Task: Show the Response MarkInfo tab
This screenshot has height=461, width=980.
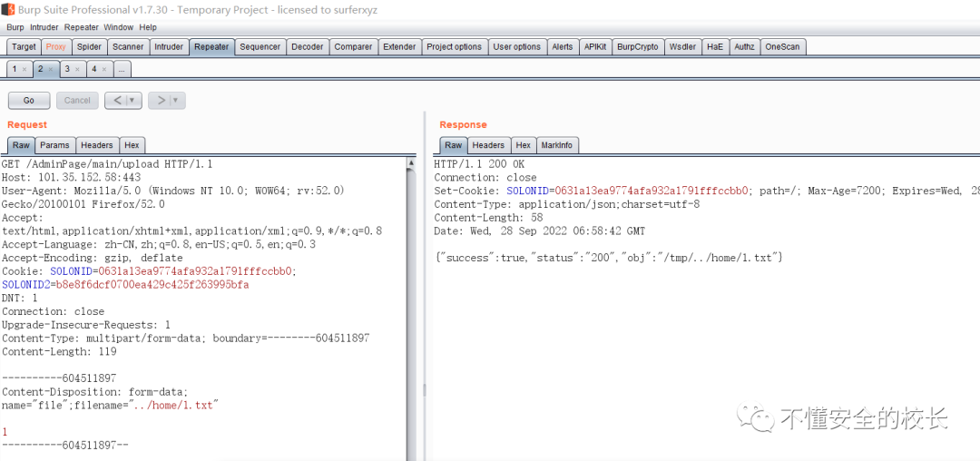Action: coord(557,145)
